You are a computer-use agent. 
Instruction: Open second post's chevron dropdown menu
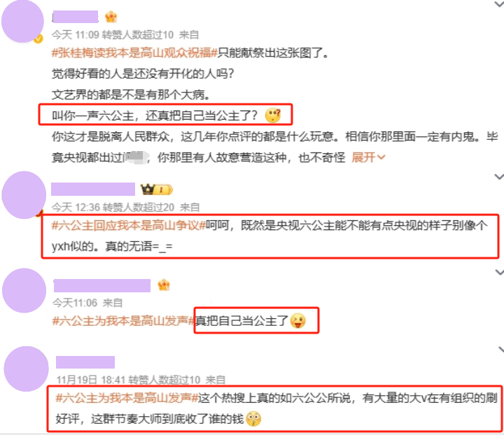[x=499, y=176]
